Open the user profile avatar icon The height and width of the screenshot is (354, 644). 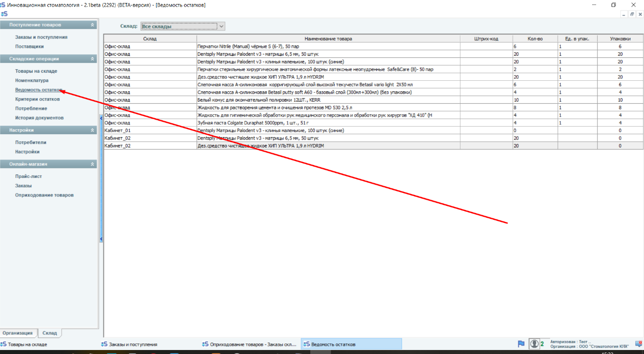pyautogui.click(x=534, y=344)
